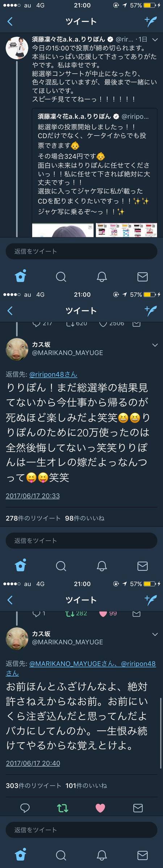This screenshot has height=868, width=163.
Task: Switch to Home tab in bottommost tab bar
Action: click(x=20, y=855)
